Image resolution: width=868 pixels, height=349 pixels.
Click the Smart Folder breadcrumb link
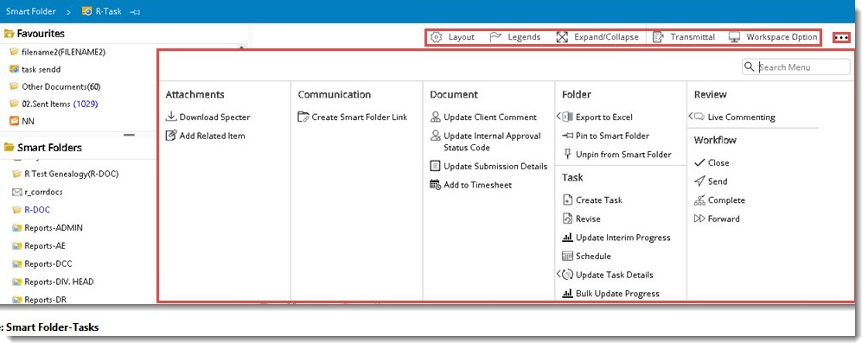click(31, 11)
